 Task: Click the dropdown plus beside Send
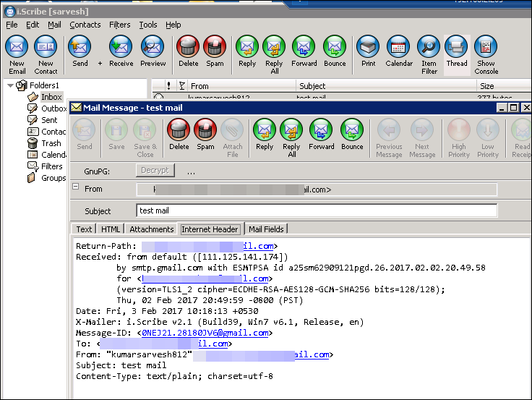pyautogui.click(x=100, y=63)
